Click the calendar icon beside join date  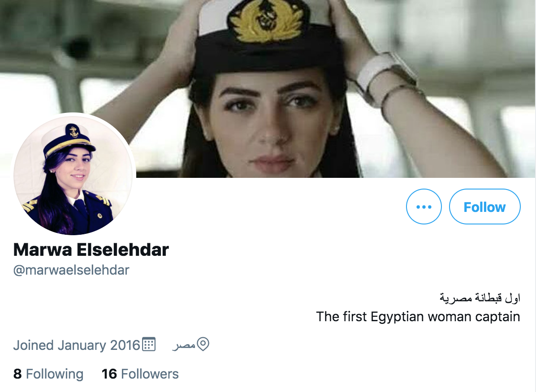[149, 345]
